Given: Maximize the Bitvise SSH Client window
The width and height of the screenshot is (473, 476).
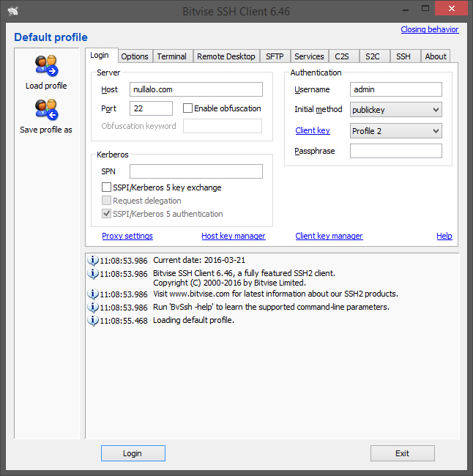Looking at the screenshot, I should pyautogui.click(x=425, y=9).
